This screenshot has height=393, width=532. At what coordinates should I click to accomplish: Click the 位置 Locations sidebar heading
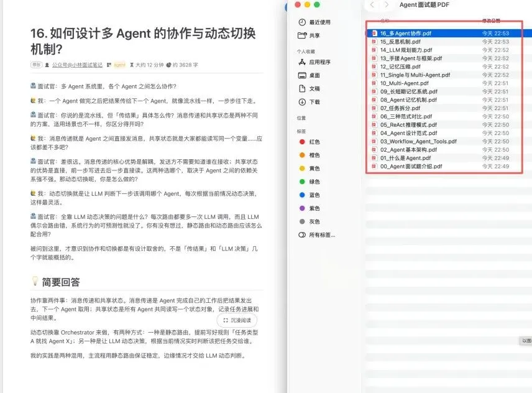click(301, 118)
